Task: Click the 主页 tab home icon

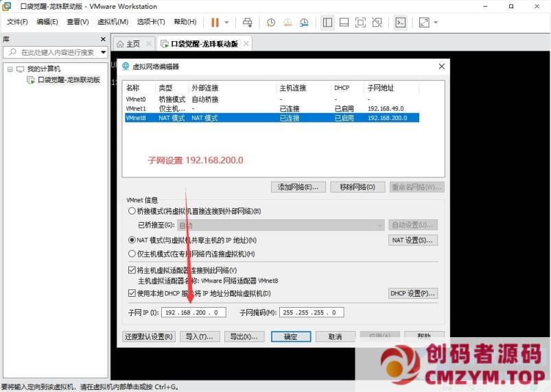Action: point(120,44)
